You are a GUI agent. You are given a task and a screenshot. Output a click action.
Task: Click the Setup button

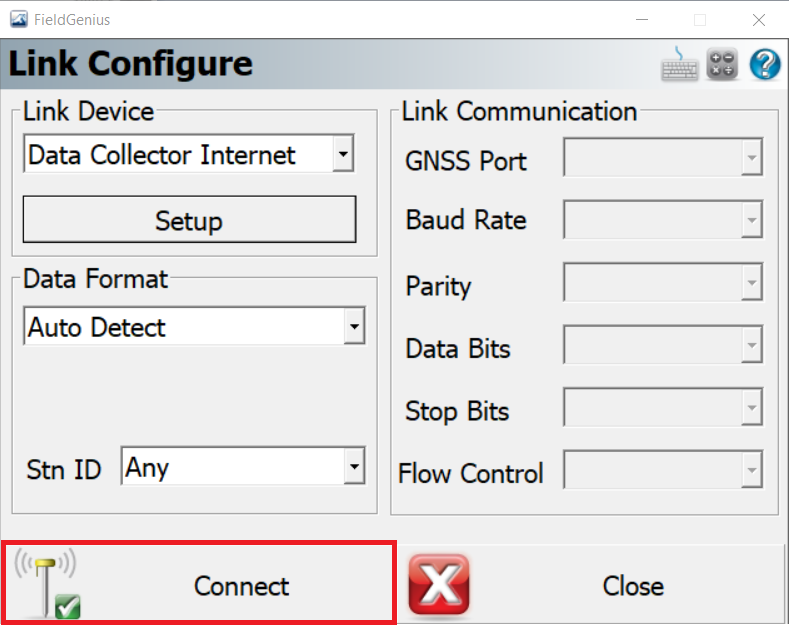pos(189,219)
